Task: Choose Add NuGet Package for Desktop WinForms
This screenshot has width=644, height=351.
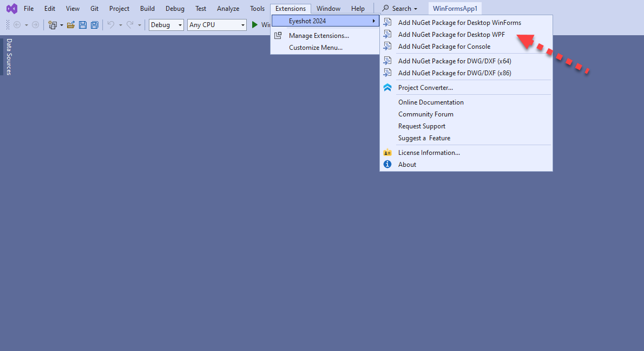Action: (466, 23)
